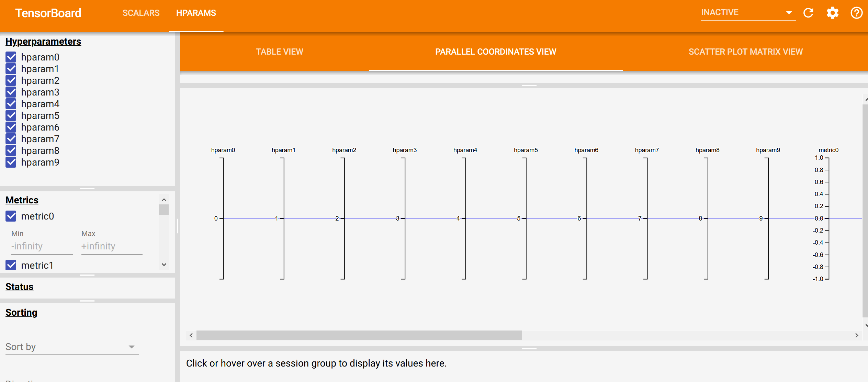Image resolution: width=868 pixels, height=382 pixels.
Task: Disable hparam5 in Hyperparameters list
Action: (x=11, y=115)
